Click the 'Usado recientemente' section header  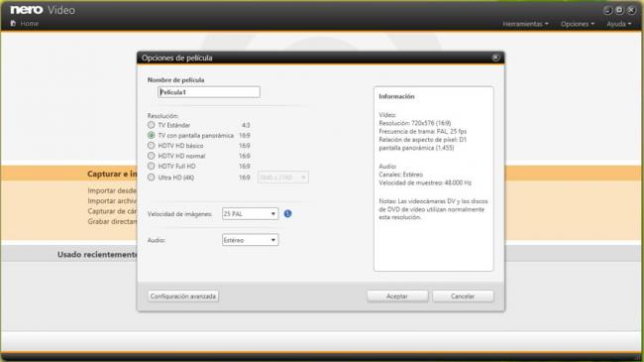97,255
